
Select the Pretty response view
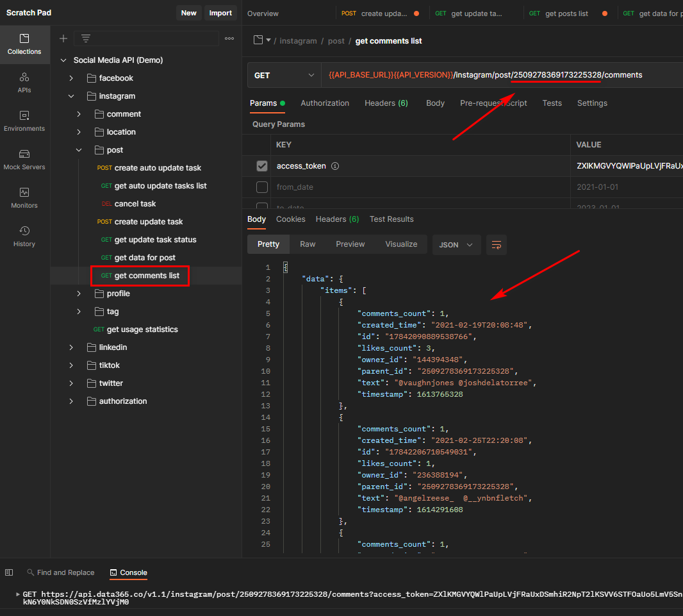coord(268,244)
